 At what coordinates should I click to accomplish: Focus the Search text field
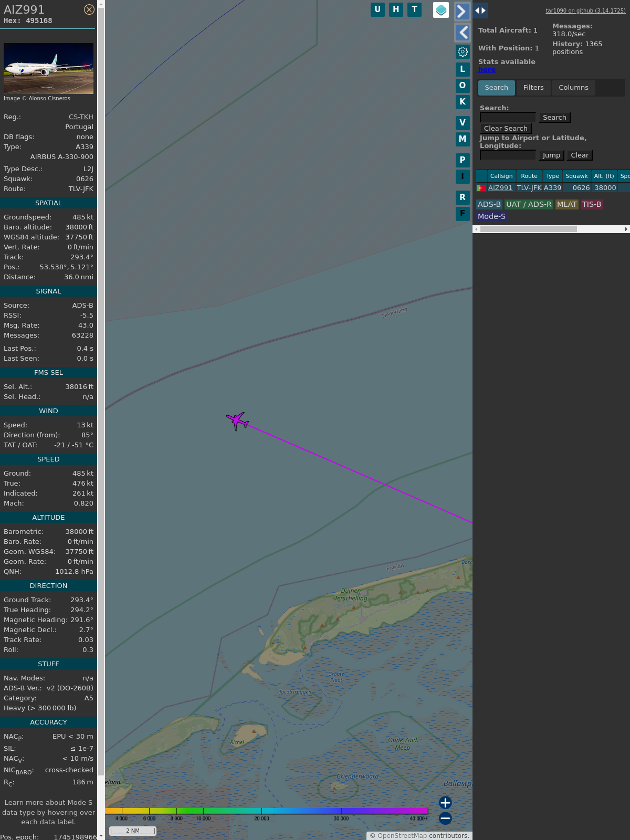point(508,118)
